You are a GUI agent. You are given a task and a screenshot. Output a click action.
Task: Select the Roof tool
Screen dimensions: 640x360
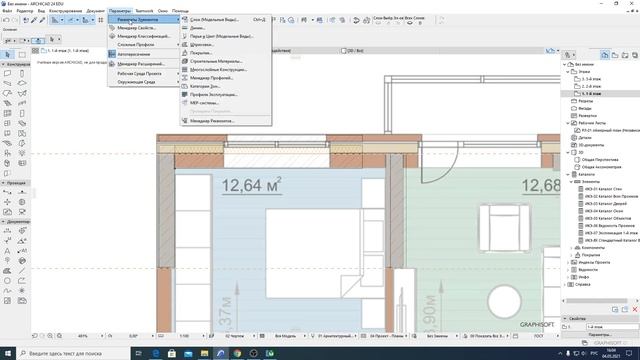7,93
